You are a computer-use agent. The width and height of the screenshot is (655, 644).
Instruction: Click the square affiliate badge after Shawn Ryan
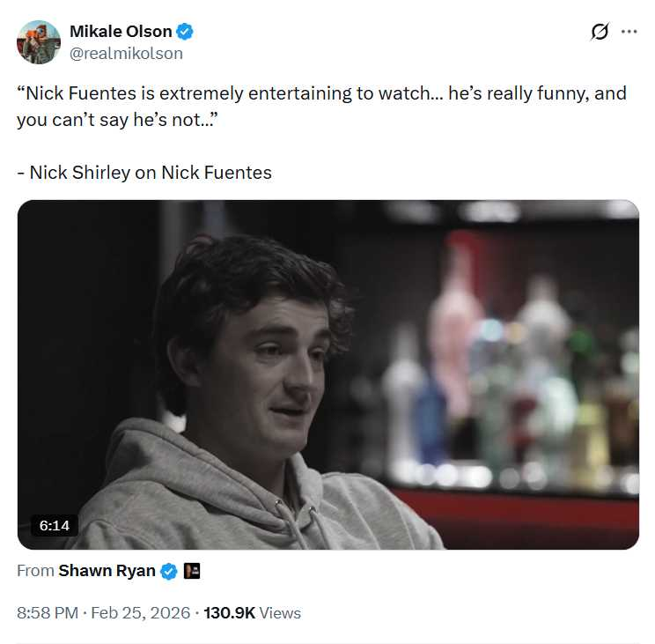192,571
